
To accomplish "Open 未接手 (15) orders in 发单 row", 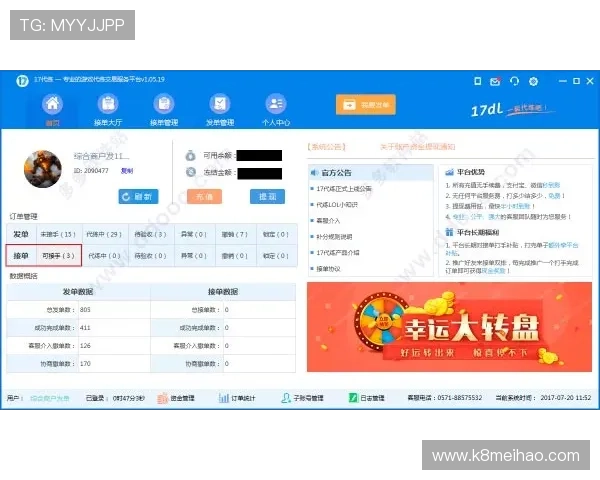I will [x=59, y=234].
